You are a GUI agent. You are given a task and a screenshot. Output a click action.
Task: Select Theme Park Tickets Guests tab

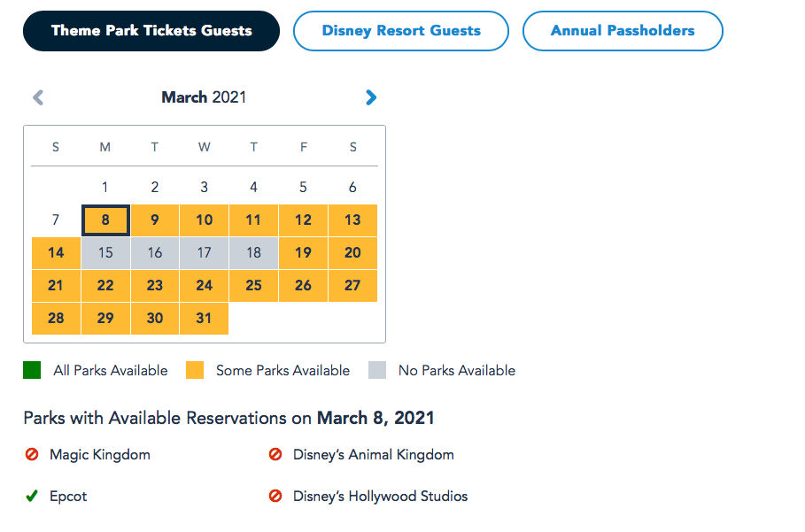click(x=151, y=31)
